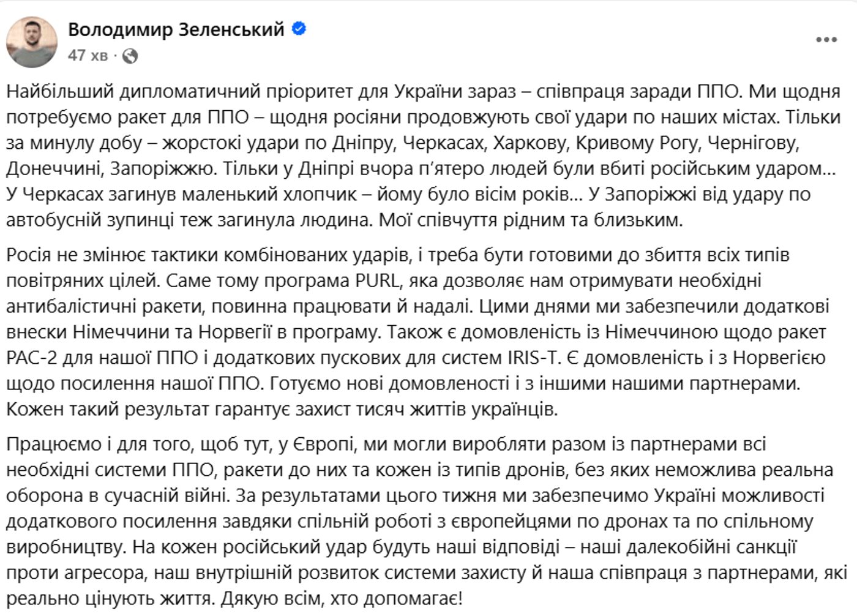
Task: Click the globe public-visibility icon
Action: click(130, 56)
